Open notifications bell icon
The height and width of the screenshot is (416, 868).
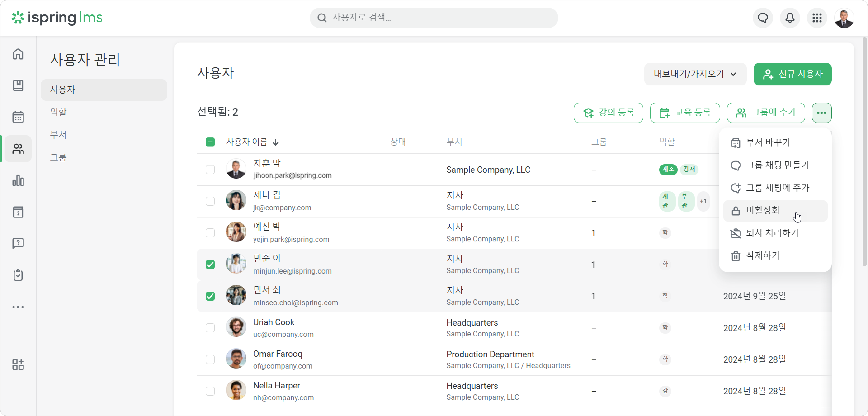point(790,18)
